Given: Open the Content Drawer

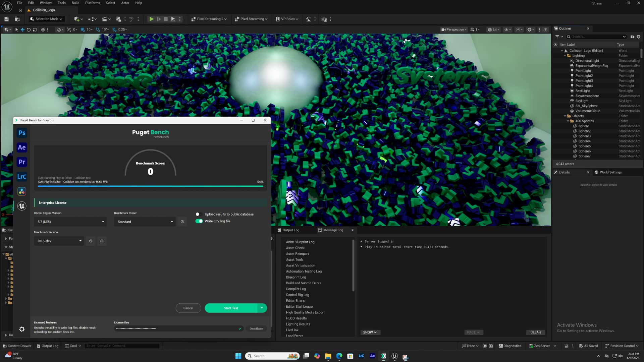Looking at the screenshot, I should pos(17,346).
